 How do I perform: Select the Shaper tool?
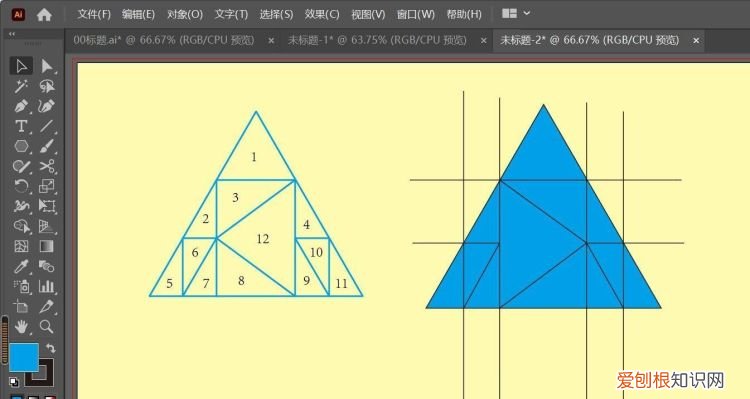tap(21, 166)
